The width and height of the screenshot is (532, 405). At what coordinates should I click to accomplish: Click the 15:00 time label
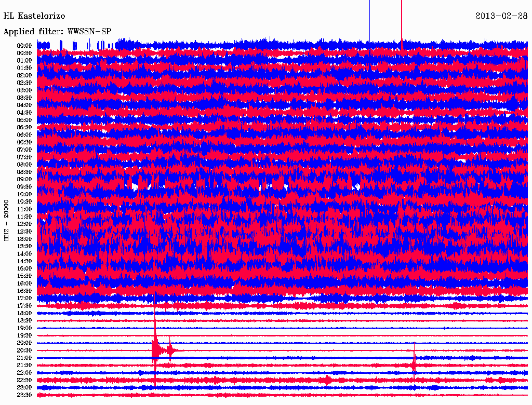[x=24, y=268]
